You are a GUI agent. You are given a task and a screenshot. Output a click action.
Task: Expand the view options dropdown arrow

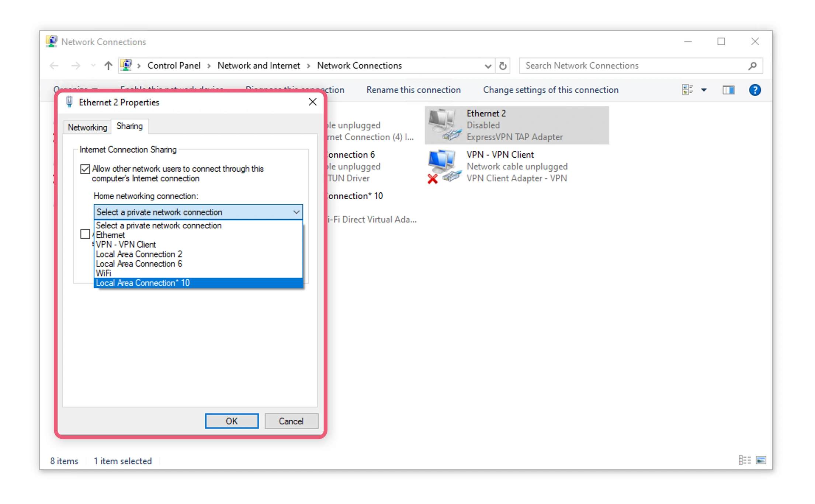tap(704, 90)
